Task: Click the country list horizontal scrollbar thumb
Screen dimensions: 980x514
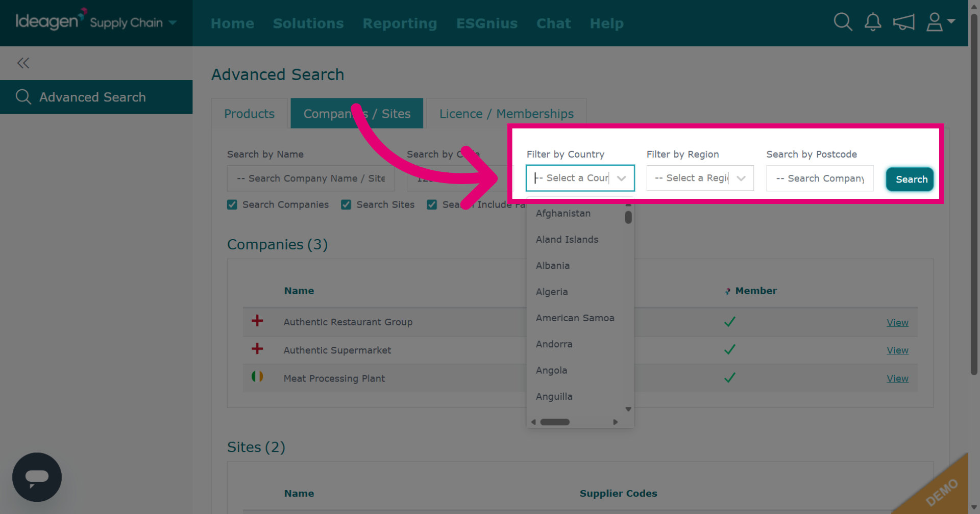Action: click(555, 422)
